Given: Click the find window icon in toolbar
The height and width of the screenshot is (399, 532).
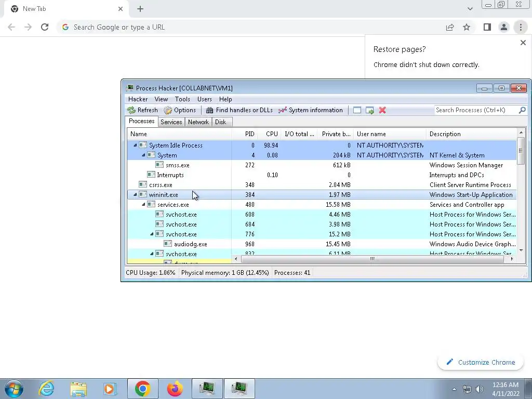Looking at the screenshot, I should point(357,110).
